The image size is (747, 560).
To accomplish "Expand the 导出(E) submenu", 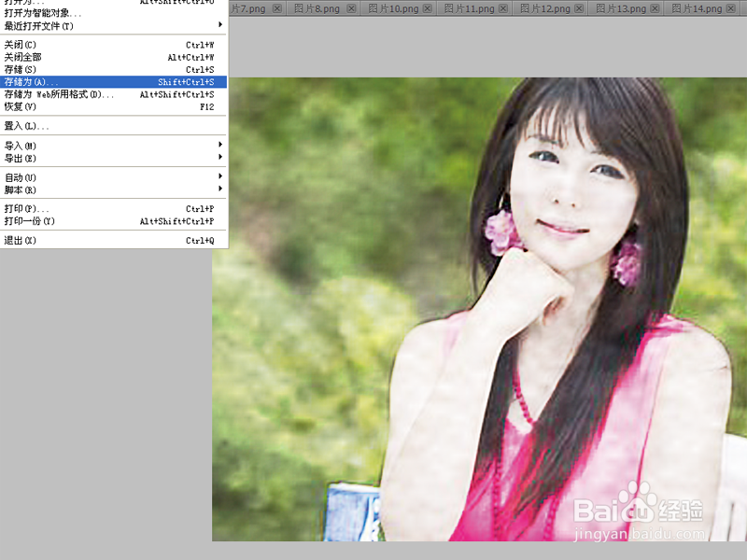I will tap(113, 158).
